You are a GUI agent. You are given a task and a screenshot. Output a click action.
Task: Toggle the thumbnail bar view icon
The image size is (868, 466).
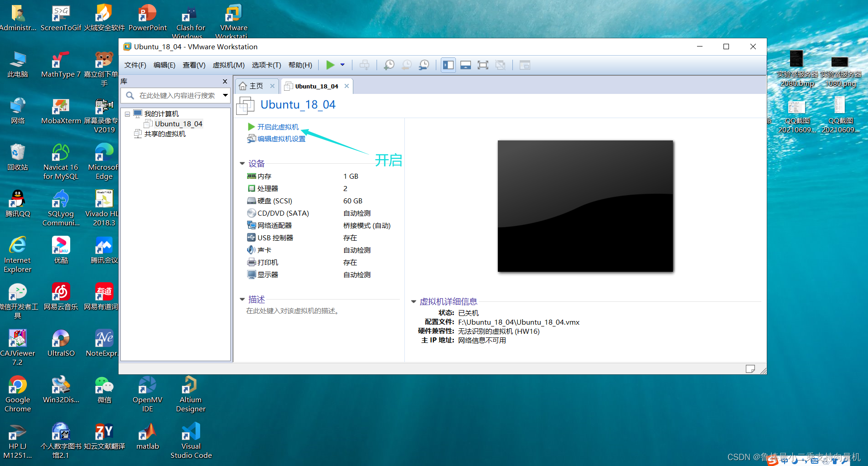tap(465, 65)
